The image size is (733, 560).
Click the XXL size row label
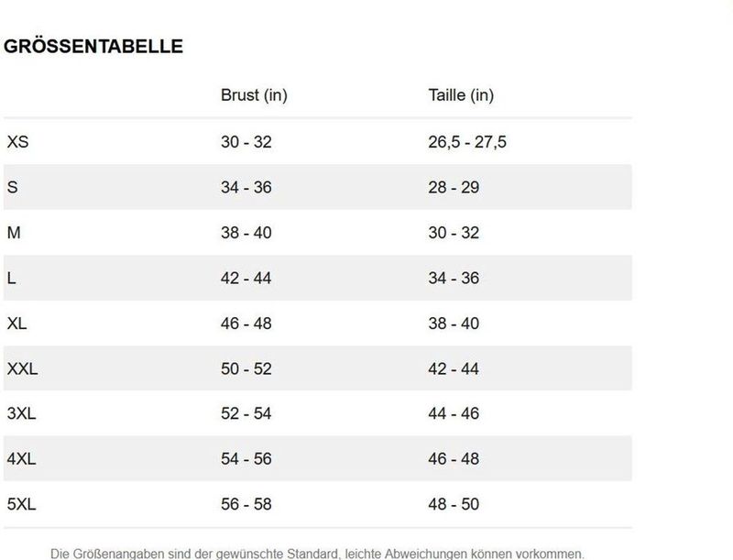(x=22, y=368)
